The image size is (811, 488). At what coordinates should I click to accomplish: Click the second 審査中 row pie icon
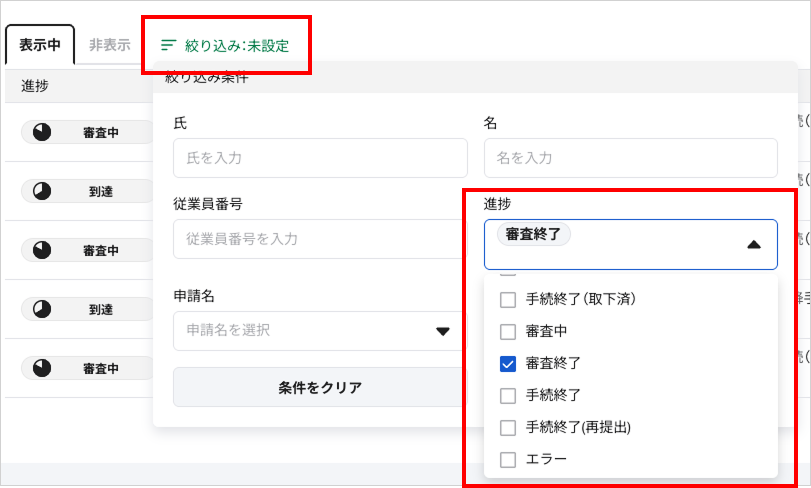pyautogui.click(x=42, y=250)
